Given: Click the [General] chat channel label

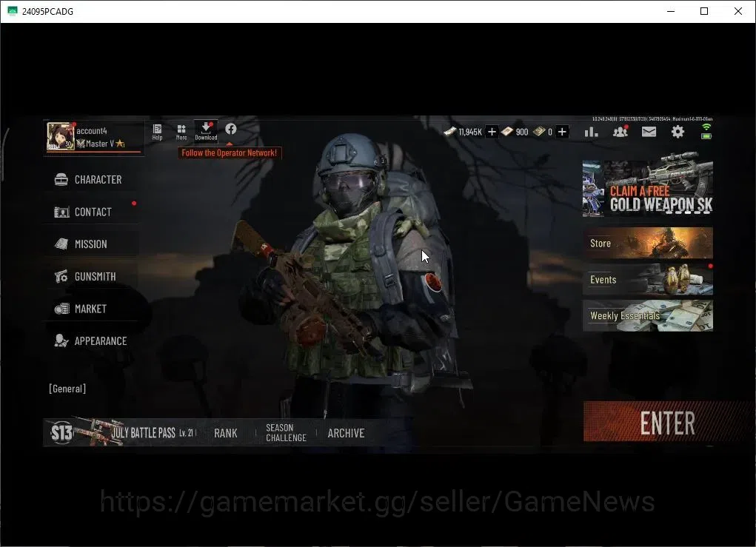Looking at the screenshot, I should [67, 389].
